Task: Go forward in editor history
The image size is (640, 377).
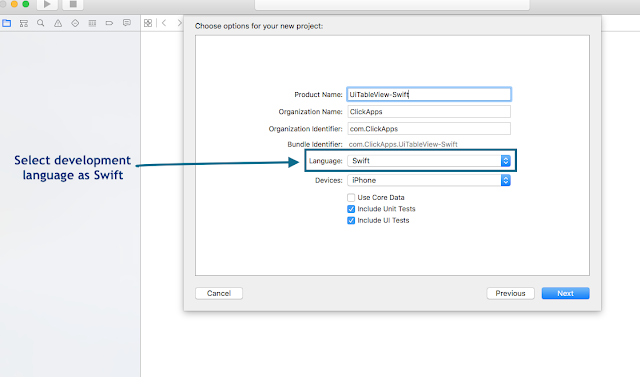Action: pos(179,23)
